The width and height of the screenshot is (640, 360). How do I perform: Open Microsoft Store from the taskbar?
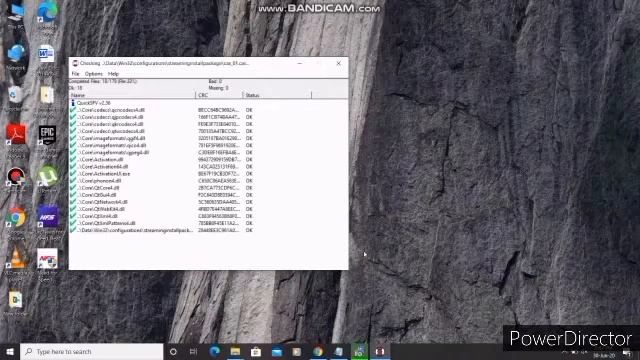click(x=256, y=351)
